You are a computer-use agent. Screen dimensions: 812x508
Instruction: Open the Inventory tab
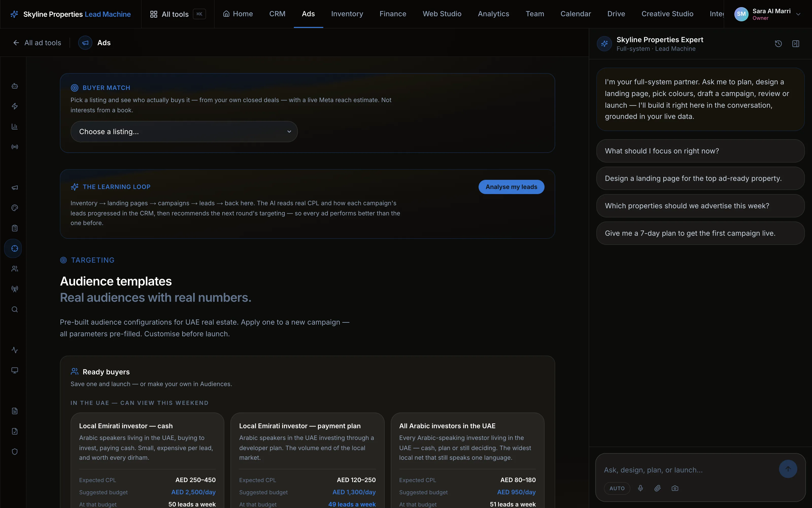(347, 14)
